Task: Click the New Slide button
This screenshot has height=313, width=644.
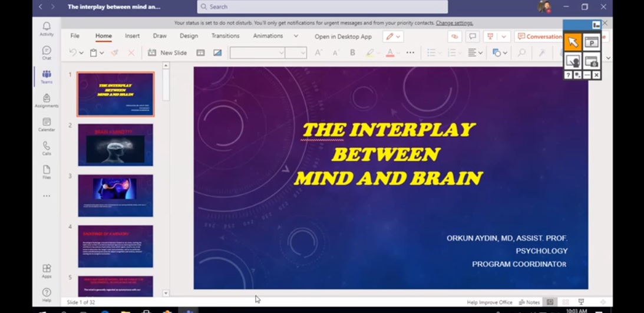Action: [x=167, y=52]
